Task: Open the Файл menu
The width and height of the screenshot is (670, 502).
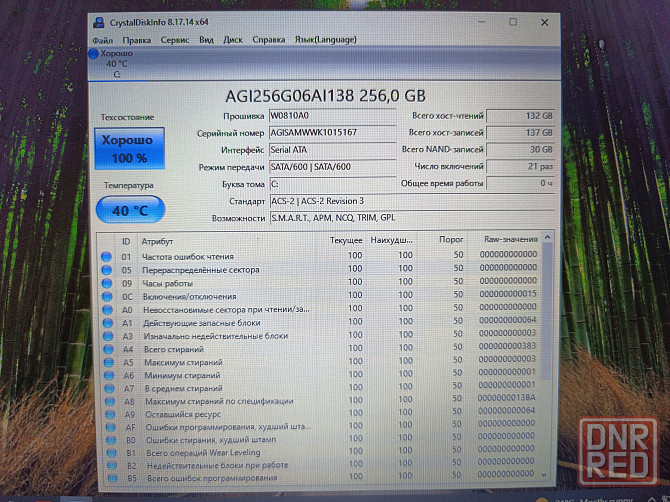Action: [103, 40]
